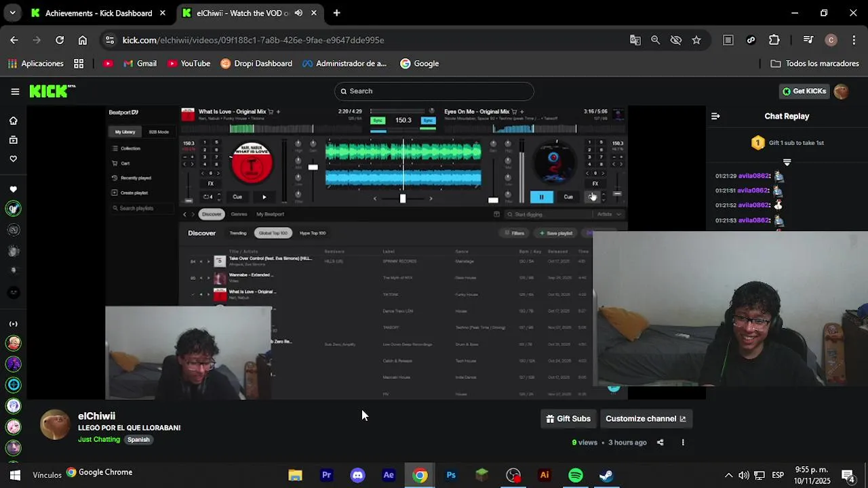Close the Achievements - Kick Dashboard tab
868x488 pixels.
(163, 13)
